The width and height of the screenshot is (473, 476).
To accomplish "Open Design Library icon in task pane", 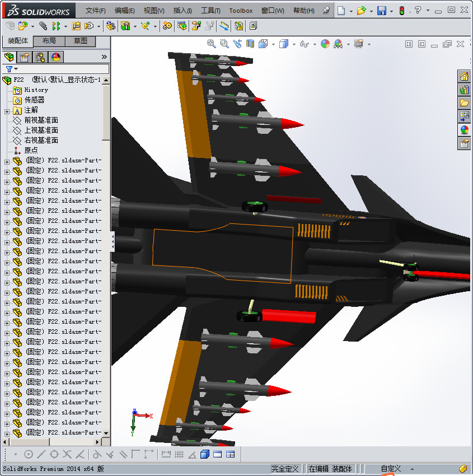I will pos(464,90).
